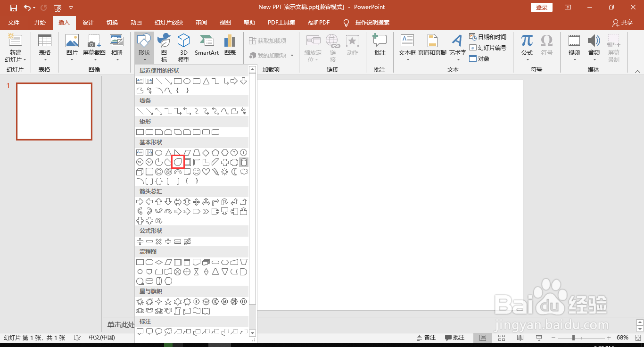Pick the Diamond shape in Basic Shapes

point(206,153)
